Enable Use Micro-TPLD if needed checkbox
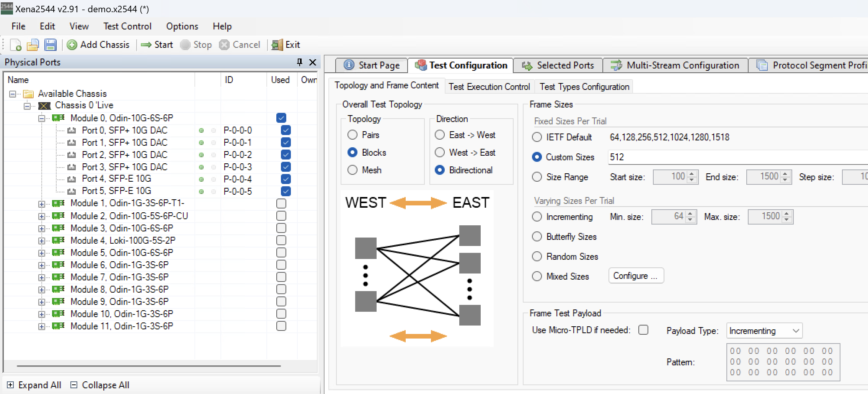This screenshot has height=394, width=868. tap(643, 330)
